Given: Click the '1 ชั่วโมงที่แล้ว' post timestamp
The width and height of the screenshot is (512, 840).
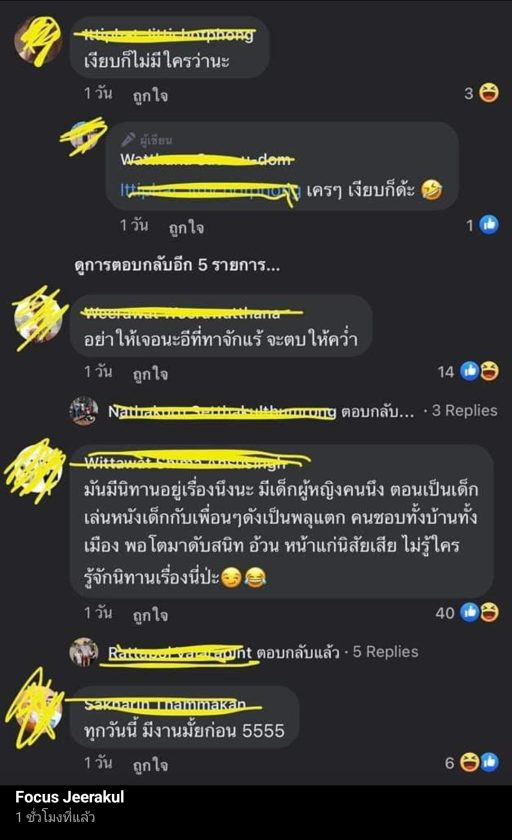Looking at the screenshot, I should 55,817.
